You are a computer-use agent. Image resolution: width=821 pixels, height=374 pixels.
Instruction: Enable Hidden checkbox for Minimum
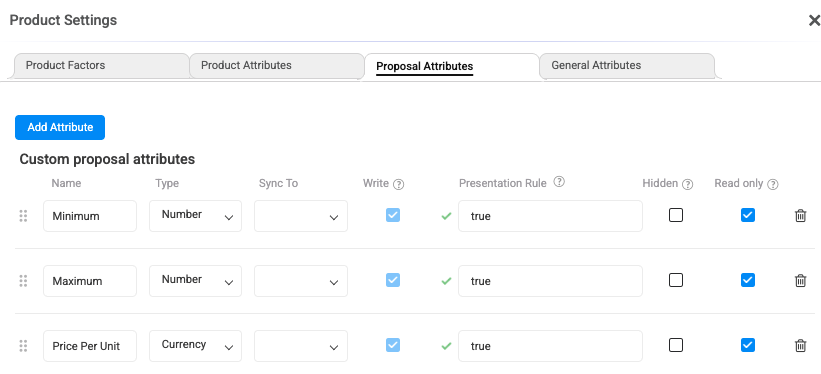pyautogui.click(x=676, y=215)
